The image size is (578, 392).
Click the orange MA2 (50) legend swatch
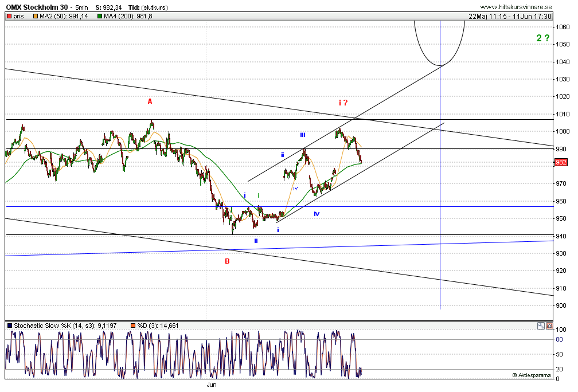36,16
